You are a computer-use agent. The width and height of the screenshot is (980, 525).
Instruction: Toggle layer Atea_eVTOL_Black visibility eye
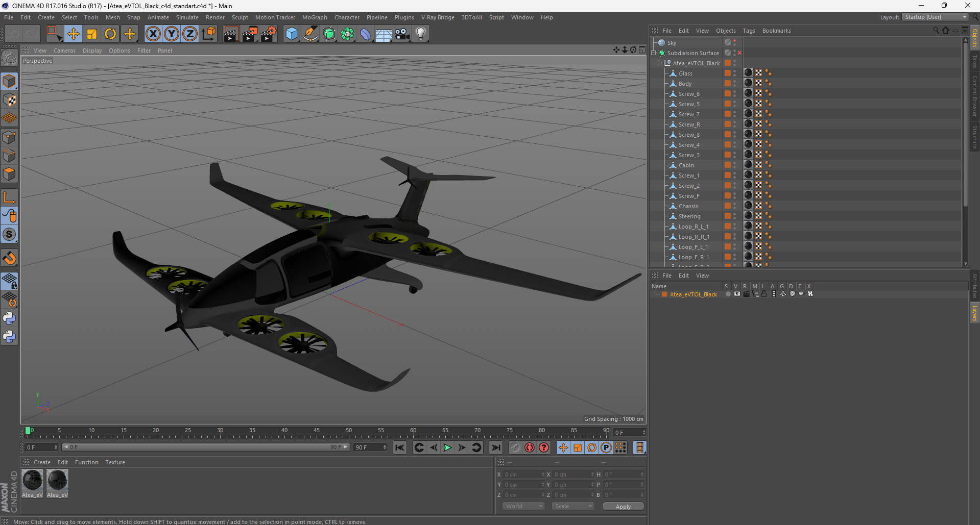coord(737,294)
